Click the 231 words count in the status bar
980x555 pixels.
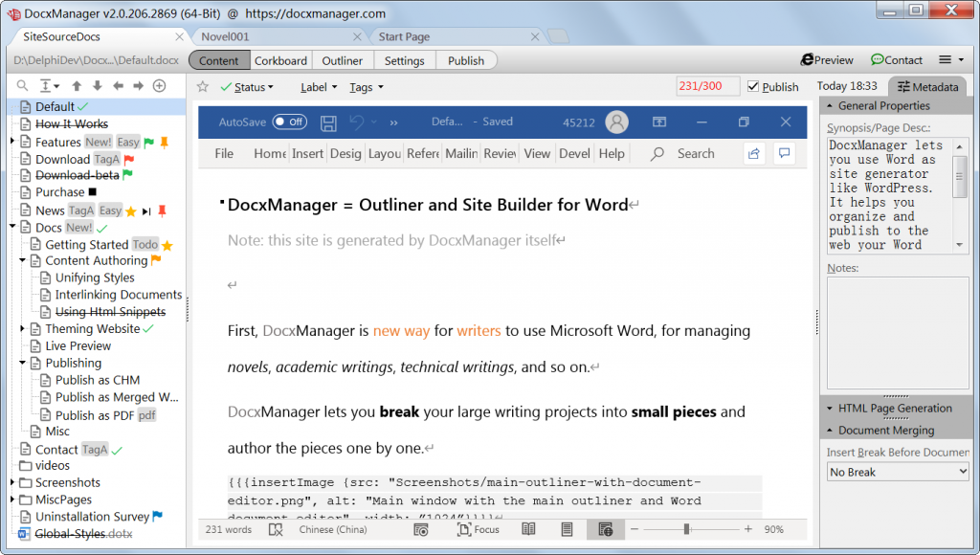(x=228, y=529)
